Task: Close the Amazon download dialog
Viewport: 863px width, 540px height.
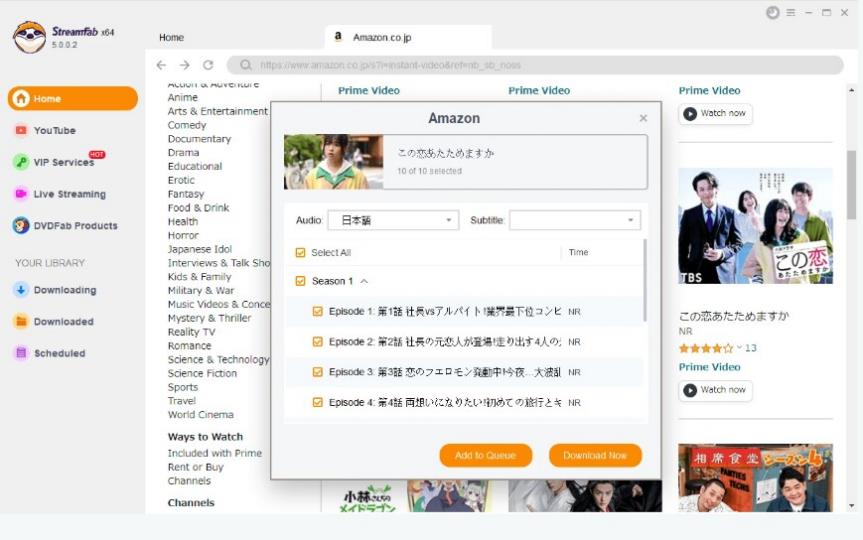Action: point(643,118)
